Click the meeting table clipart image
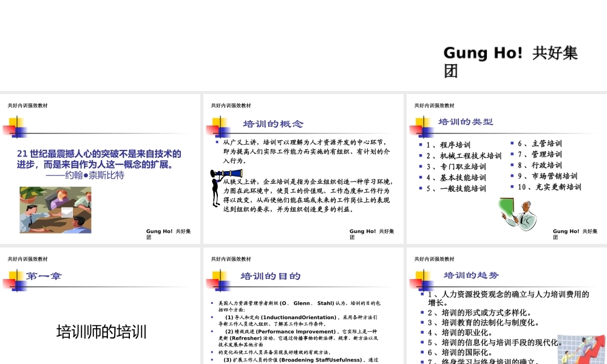The height and width of the screenshot is (364, 607). (x=55, y=210)
